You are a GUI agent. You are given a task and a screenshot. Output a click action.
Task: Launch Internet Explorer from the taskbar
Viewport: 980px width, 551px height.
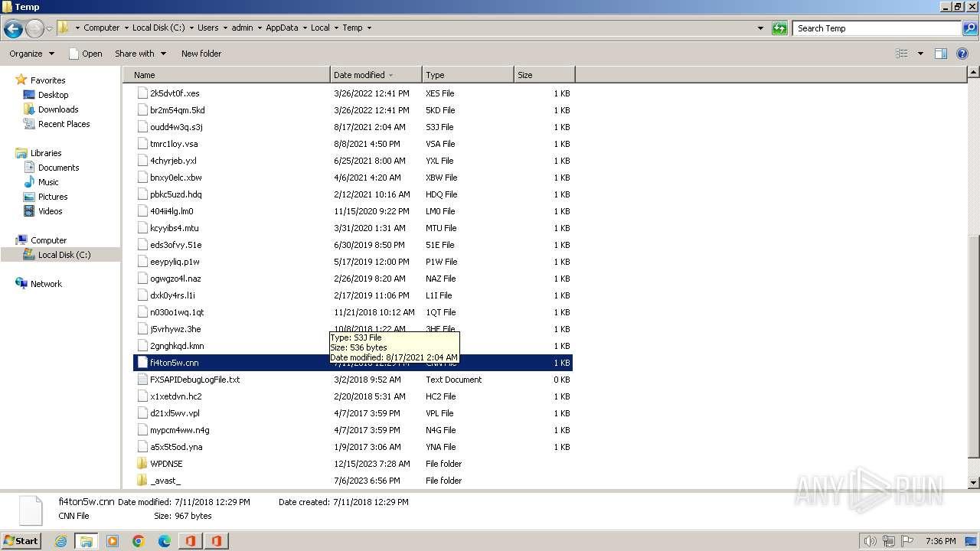pos(61,541)
